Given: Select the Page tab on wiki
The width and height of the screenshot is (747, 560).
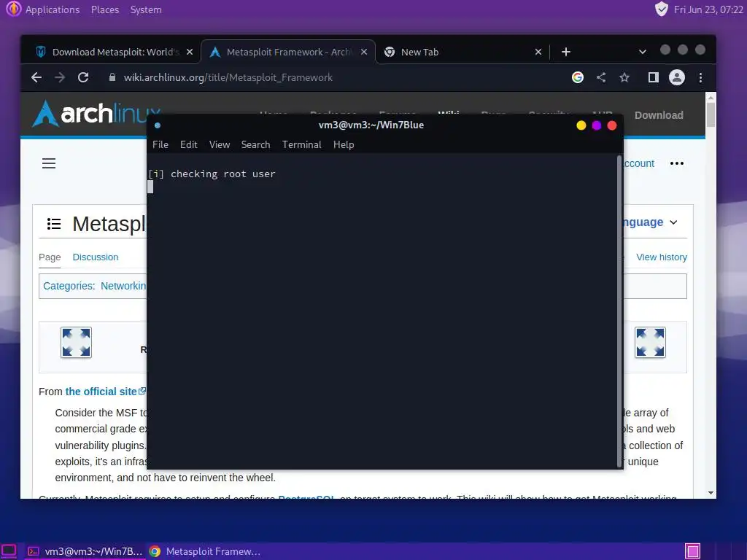Looking at the screenshot, I should click(50, 257).
